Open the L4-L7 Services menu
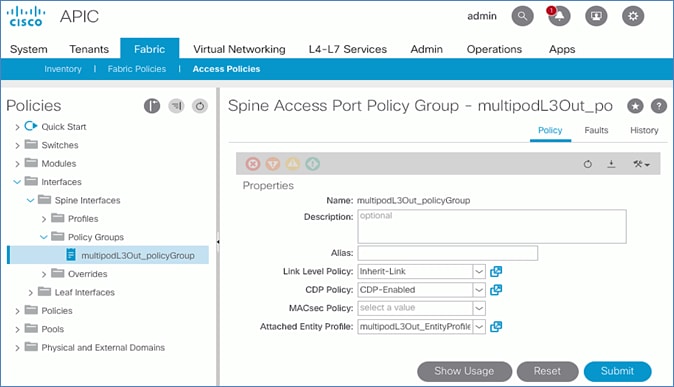674x387 pixels. click(x=348, y=49)
